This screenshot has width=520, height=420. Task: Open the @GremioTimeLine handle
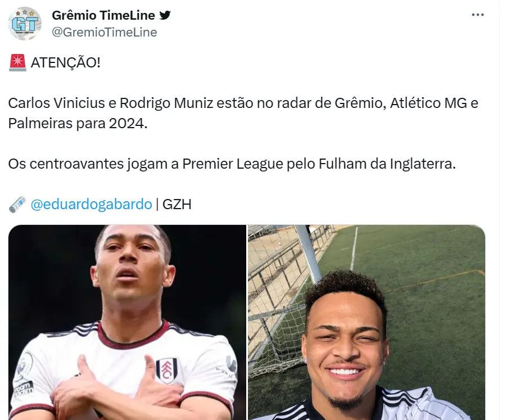click(x=105, y=32)
